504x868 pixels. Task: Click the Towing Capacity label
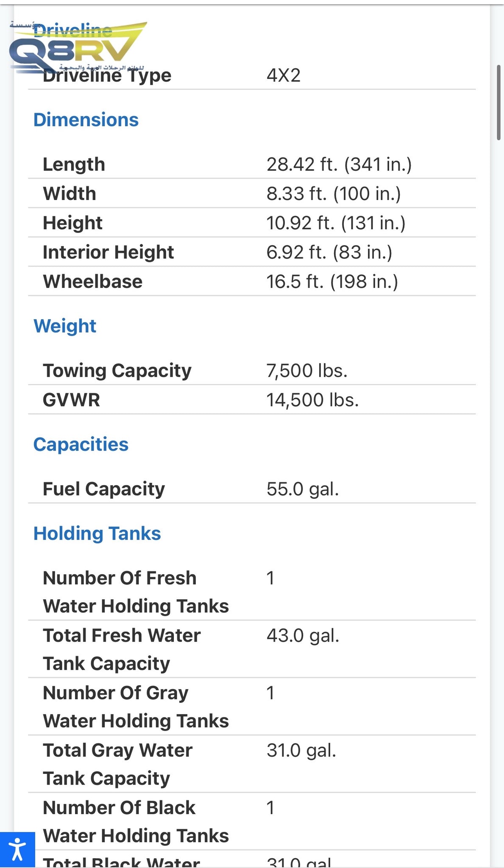[x=117, y=371]
